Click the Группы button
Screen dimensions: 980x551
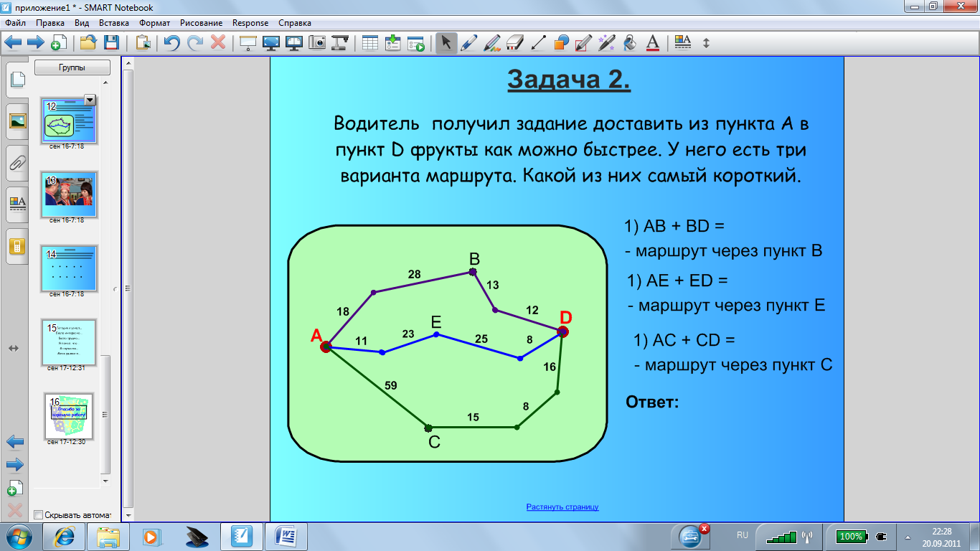(72, 67)
